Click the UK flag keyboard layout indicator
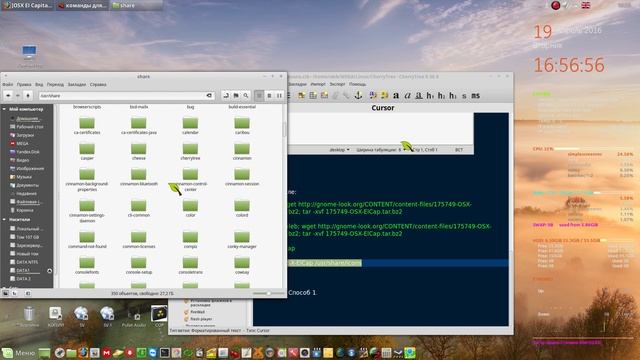This screenshot has width=640, height=360. 586,5
